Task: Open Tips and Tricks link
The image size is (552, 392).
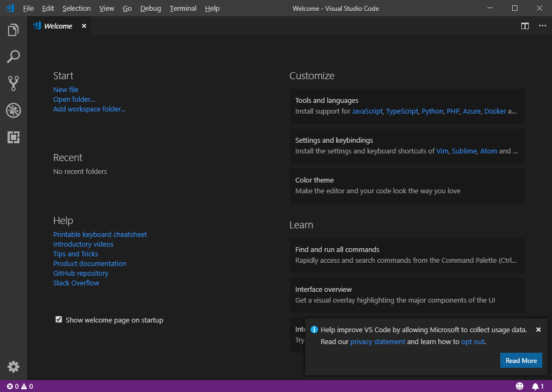Action: [x=75, y=254]
